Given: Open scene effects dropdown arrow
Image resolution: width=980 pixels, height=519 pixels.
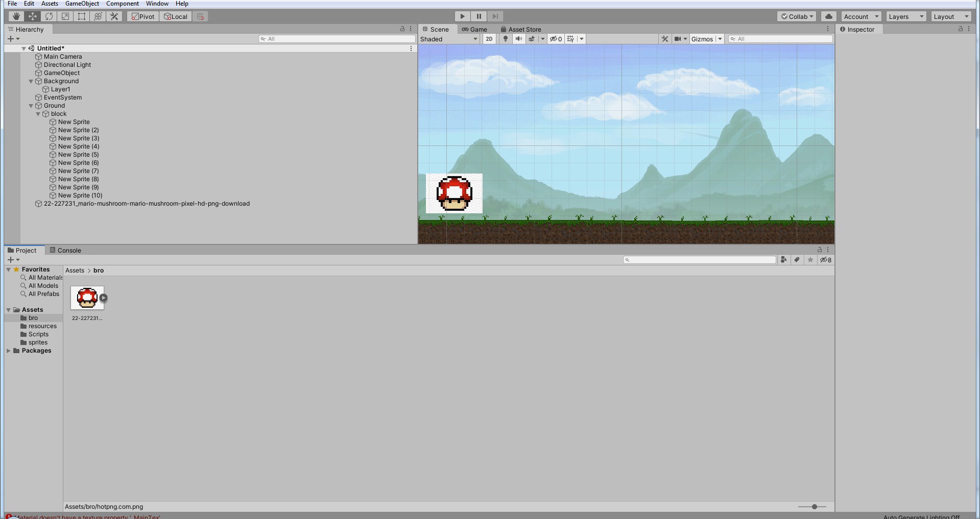Looking at the screenshot, I should point(543,39).
